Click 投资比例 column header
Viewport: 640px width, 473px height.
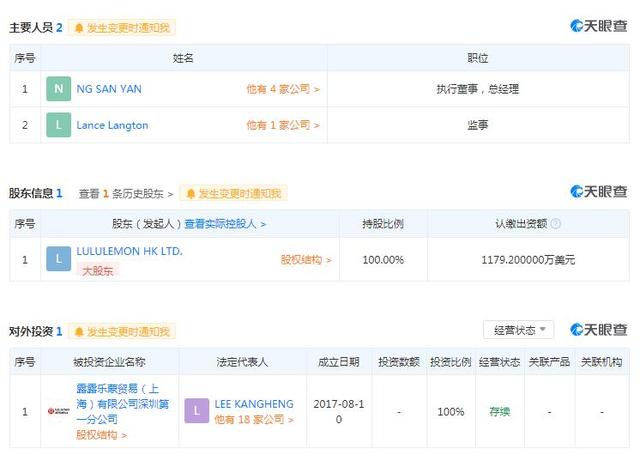coord(451,362)
